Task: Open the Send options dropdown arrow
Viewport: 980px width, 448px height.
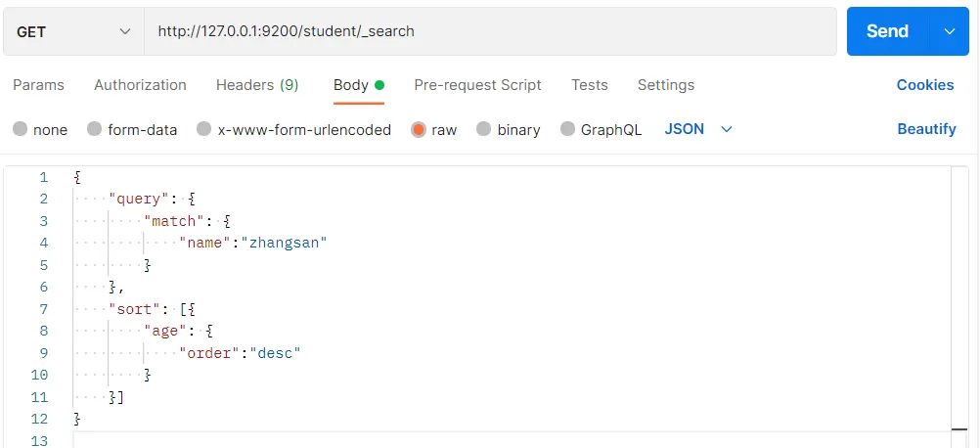Action: [x=949, y=31]
